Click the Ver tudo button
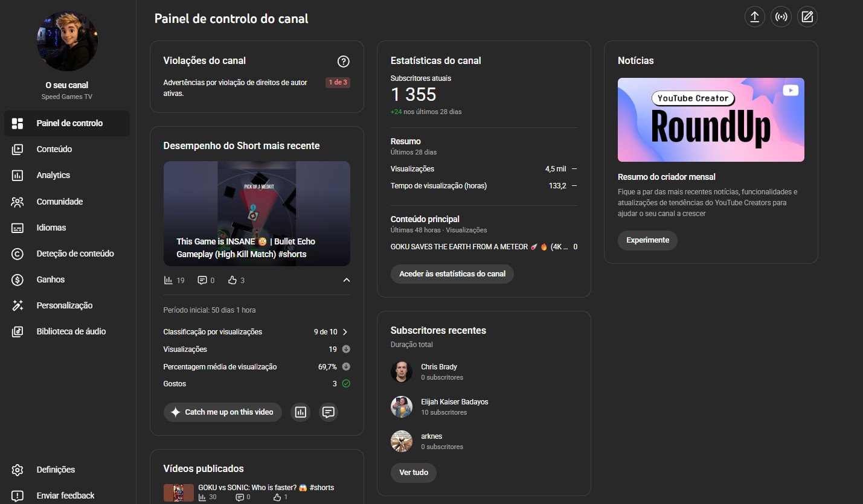The image size is (863, 504). click(414, 473)
